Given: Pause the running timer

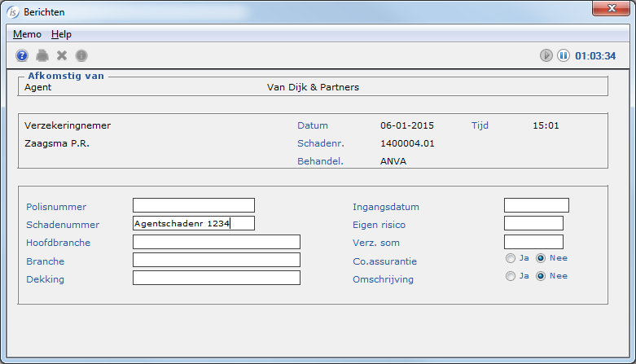Looking at the screenshot, I should 563,55.
